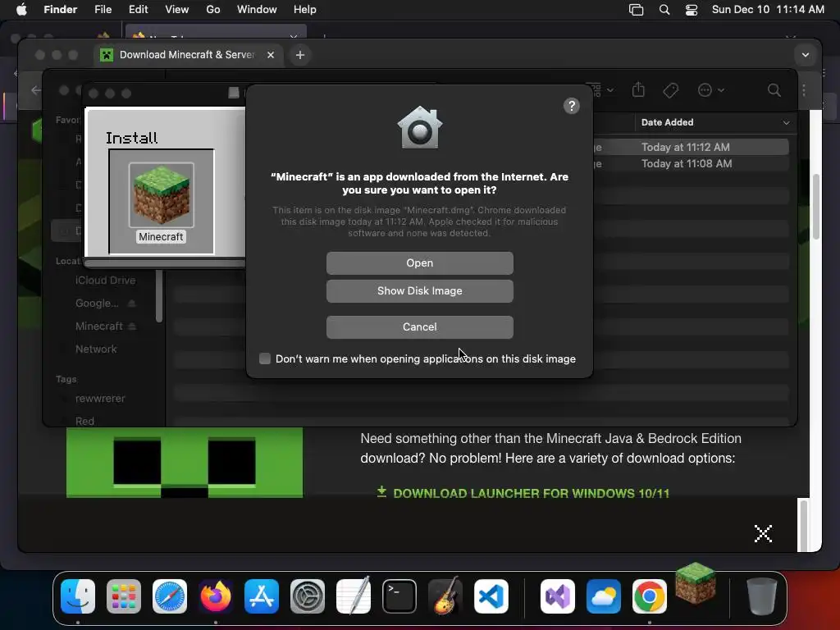Dismiss the page banner with X icon
840x630 pixels.
(x=763, y=533)
